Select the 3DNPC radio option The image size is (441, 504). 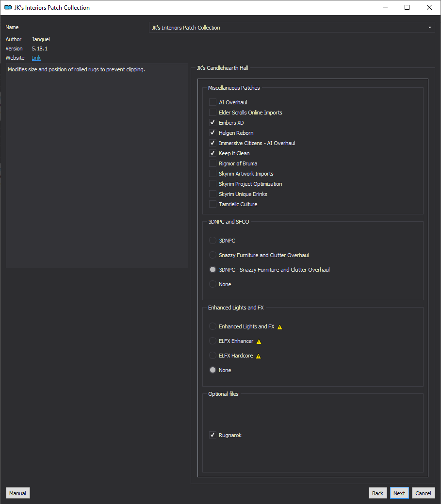click(x=212, y=241)
